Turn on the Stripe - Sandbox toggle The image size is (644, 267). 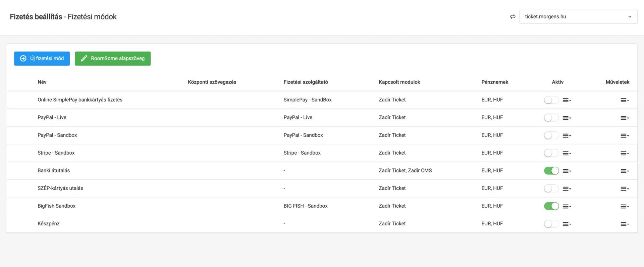tap(551, 153)
